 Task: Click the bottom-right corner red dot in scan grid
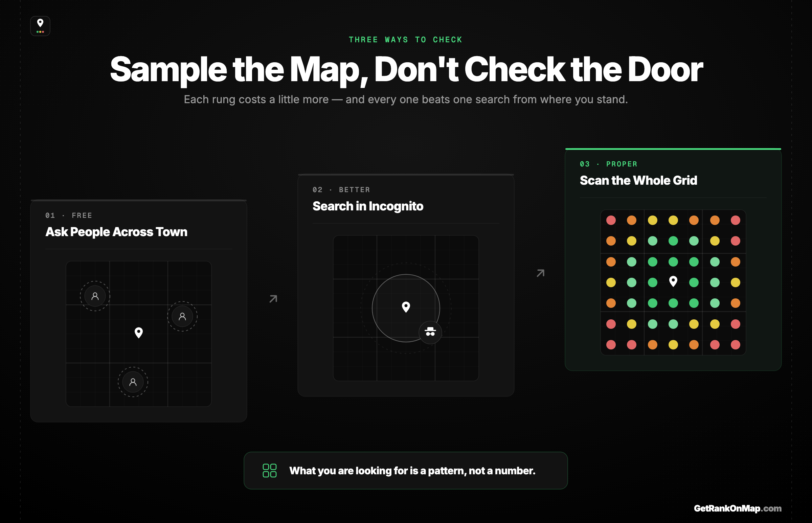click(x=736, y=345)
